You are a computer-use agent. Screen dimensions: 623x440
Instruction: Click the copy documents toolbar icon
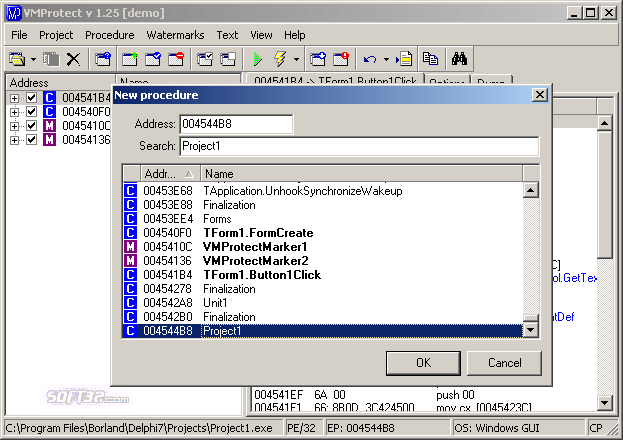430,60
